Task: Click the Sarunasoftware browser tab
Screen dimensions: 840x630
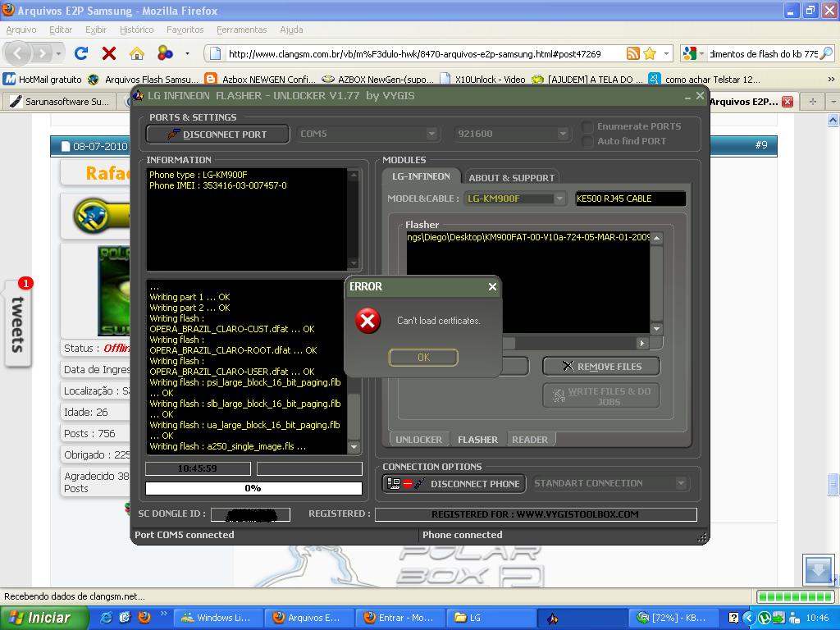Action: pos(61,101)
